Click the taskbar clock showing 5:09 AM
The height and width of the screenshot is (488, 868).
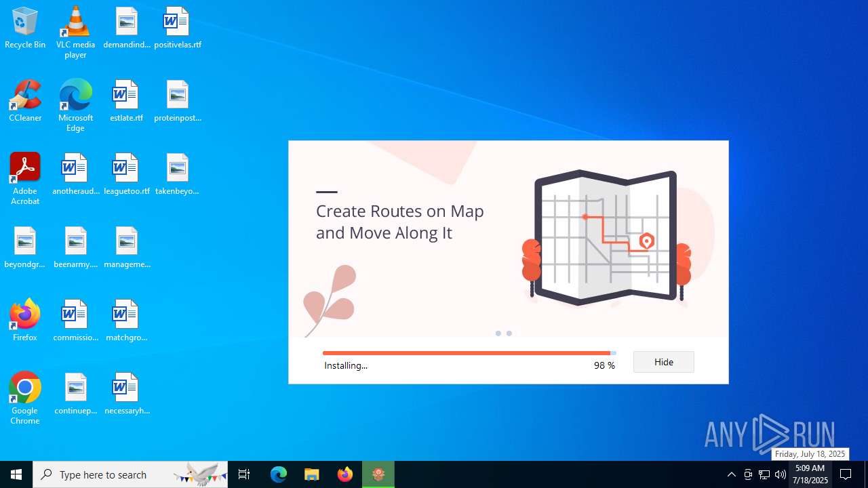coord(810,474)
